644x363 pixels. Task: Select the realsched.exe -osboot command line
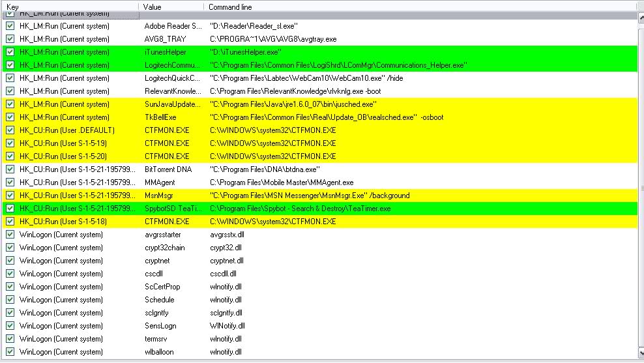[327, 117]
